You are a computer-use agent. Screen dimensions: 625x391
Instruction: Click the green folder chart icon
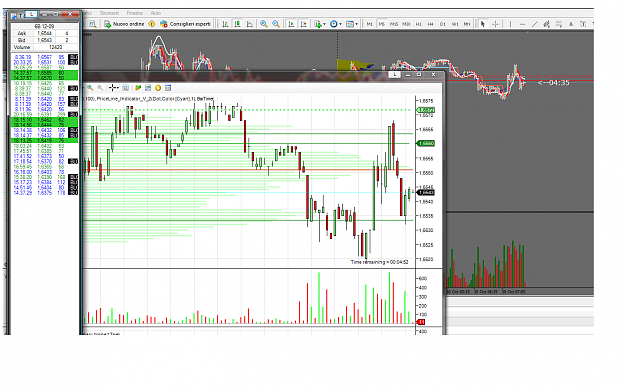(138, 88)
